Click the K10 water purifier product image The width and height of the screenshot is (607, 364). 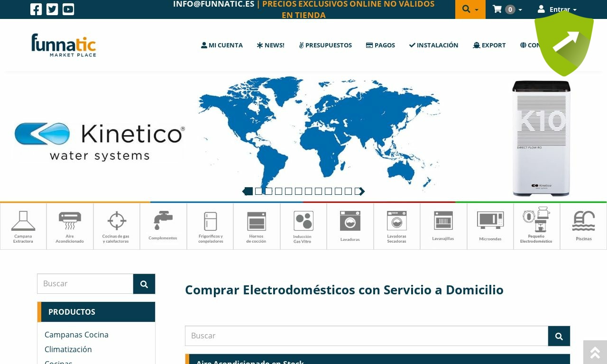click(x=542, y=138)
